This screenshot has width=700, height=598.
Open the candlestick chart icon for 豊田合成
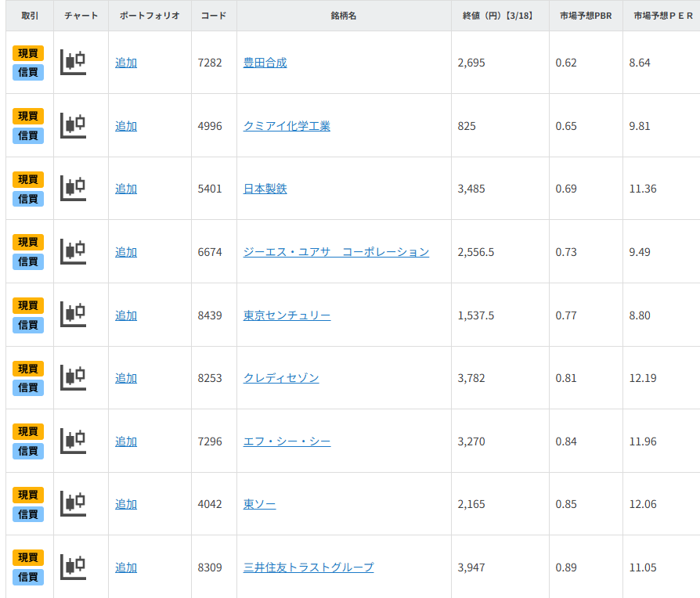(74, 63)
